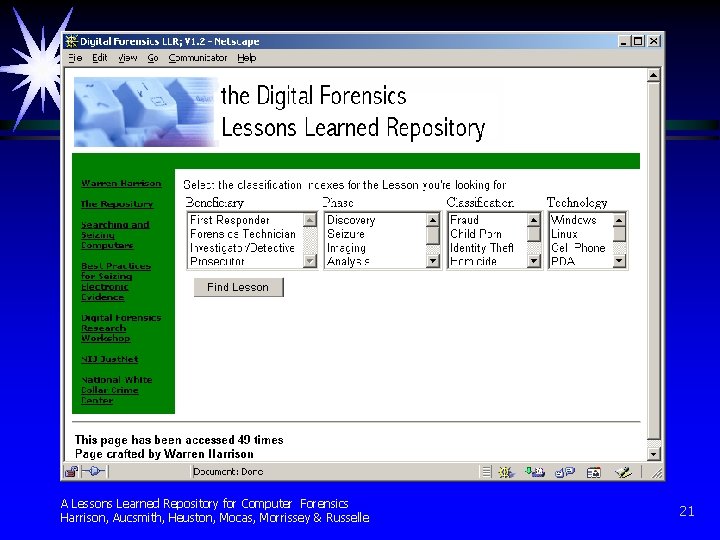Select Identity Theft in Classification list
The height and width of the screenshot is (540, 720).
tap(488, 248)
